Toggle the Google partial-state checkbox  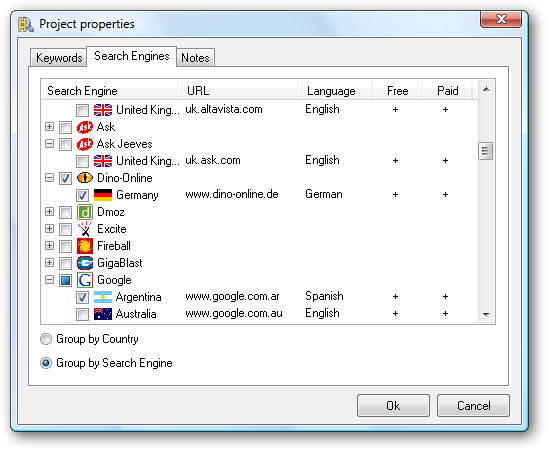(x=65, y=280)
